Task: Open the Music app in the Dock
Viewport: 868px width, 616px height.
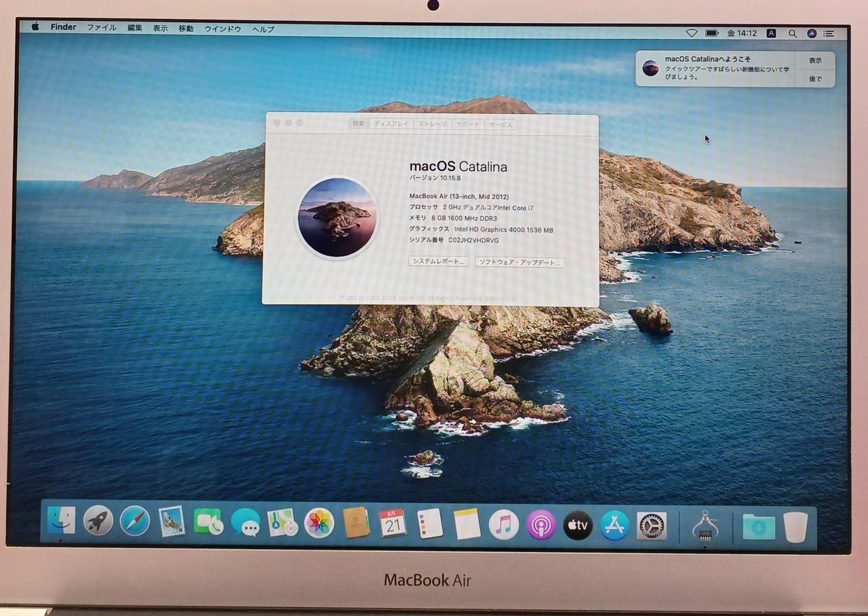Action: pyautogui.click(x=504, y=524)
